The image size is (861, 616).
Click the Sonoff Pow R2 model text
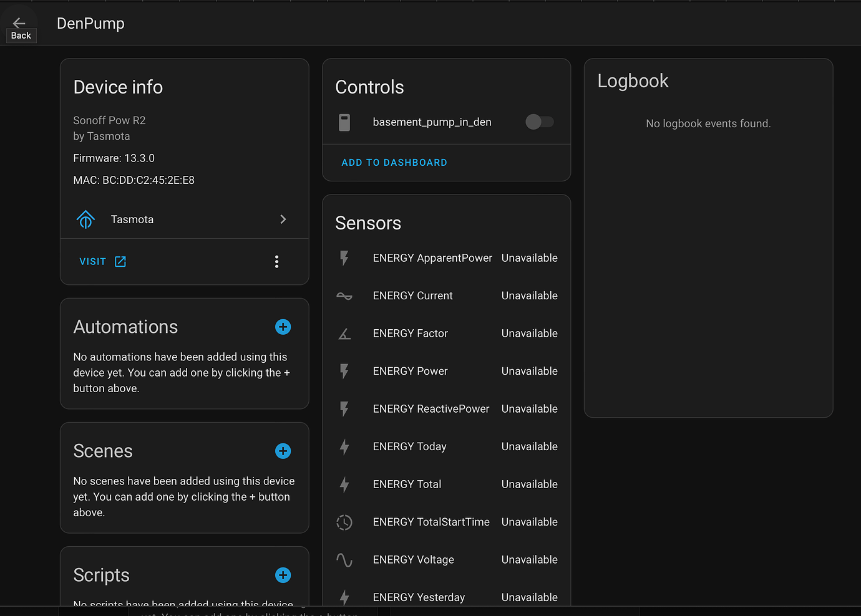109,120
